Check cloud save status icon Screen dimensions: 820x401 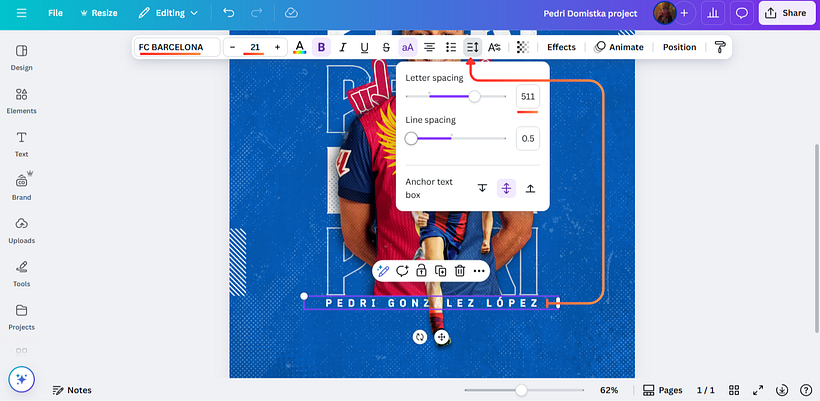pyautogui.click(x=291, y=13)
